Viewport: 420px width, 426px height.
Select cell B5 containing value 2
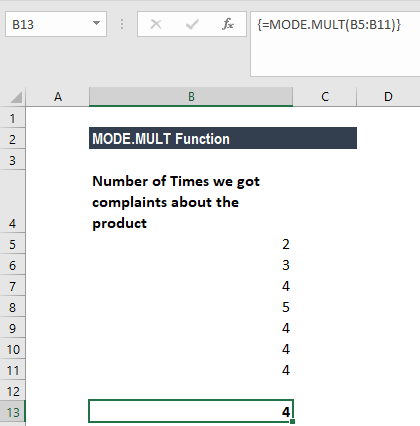click(x=191, y=244)
